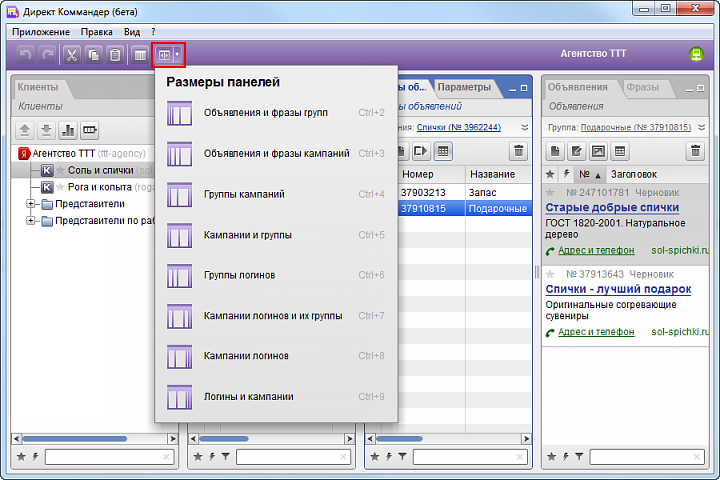The image size is (720, 480).
Task: Switch to the Параметры tab
Action: pyautogui.click(x=464, y=87)
